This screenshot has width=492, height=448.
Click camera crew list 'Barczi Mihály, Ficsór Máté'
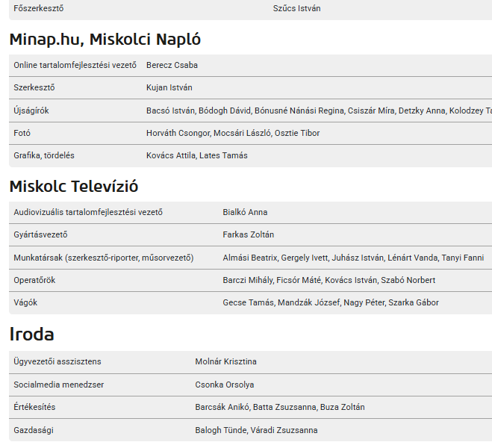pyautogui.click(x=329, y=280)
